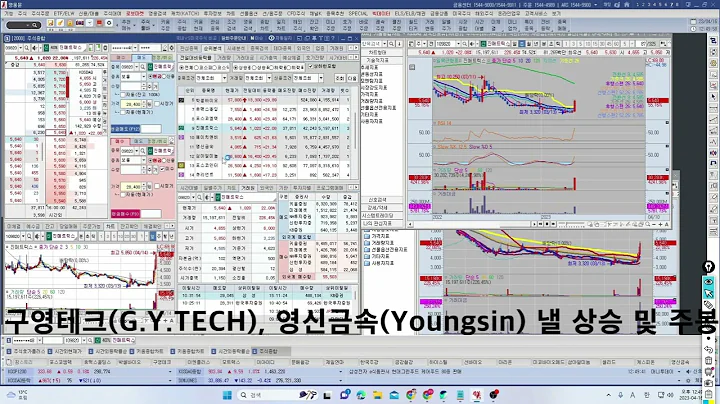Screen dimensions: 720x404
Task: Switch to the 정정/취소 order tab
Action: 162,58
